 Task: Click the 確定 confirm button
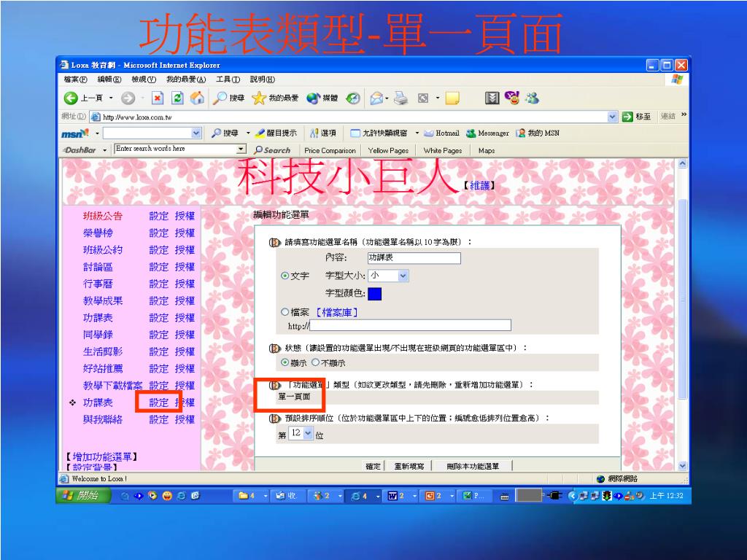coord(373,466)
